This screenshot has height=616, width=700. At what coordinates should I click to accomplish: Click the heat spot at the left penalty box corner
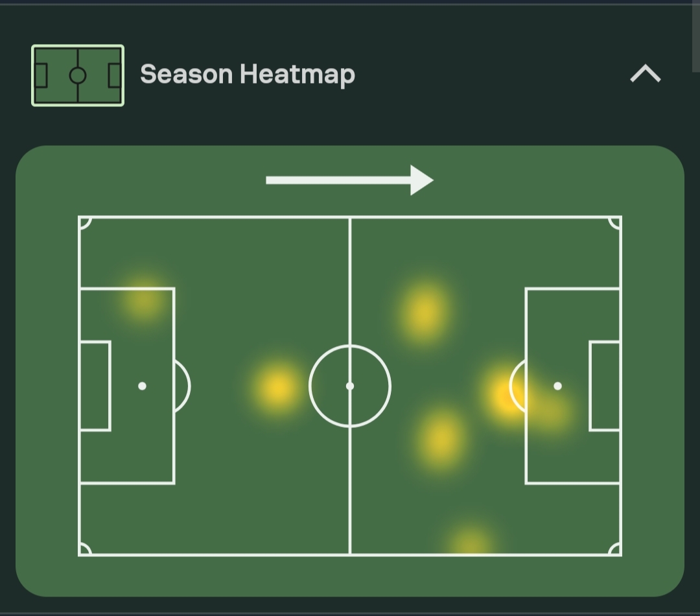click(142, 300)
